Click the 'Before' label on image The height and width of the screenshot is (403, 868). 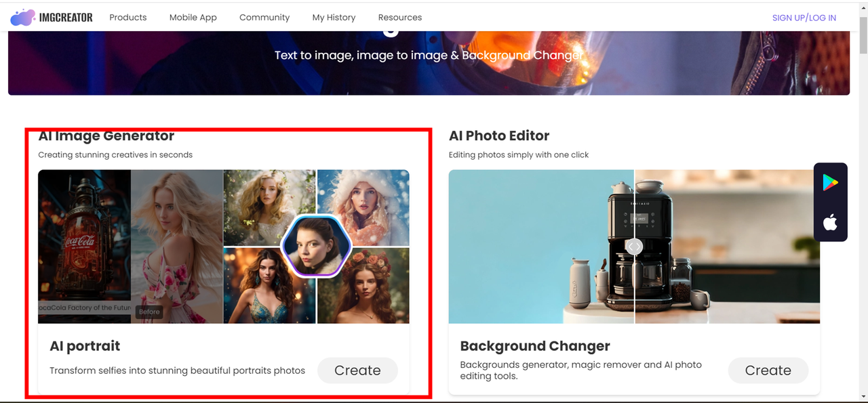click(x=149, y=312)
